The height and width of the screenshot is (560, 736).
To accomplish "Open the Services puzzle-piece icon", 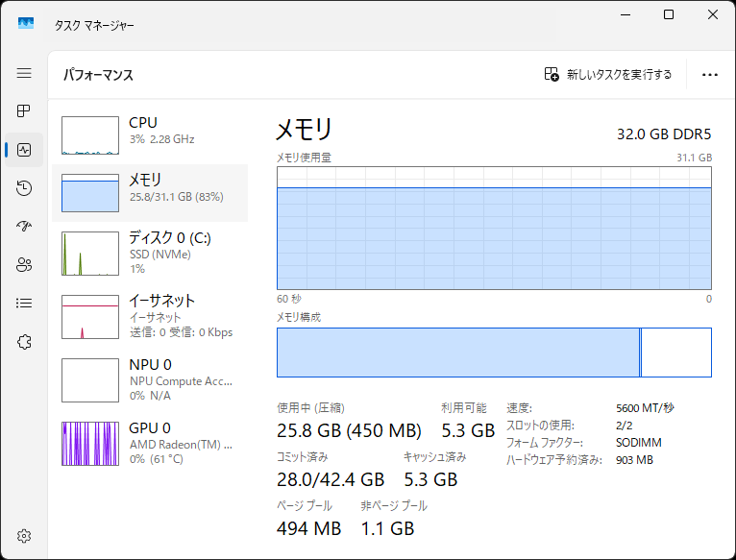I will click(x=24, y=342).
